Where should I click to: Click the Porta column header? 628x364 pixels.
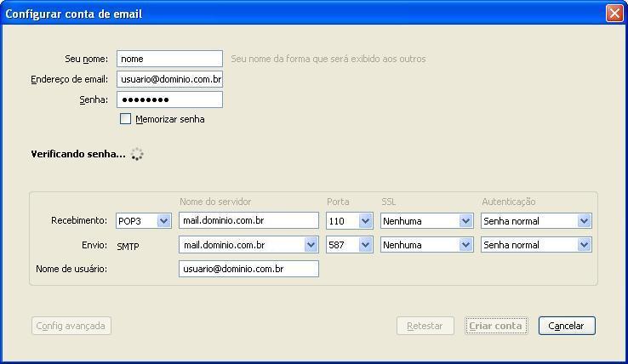tap(338, 202)
